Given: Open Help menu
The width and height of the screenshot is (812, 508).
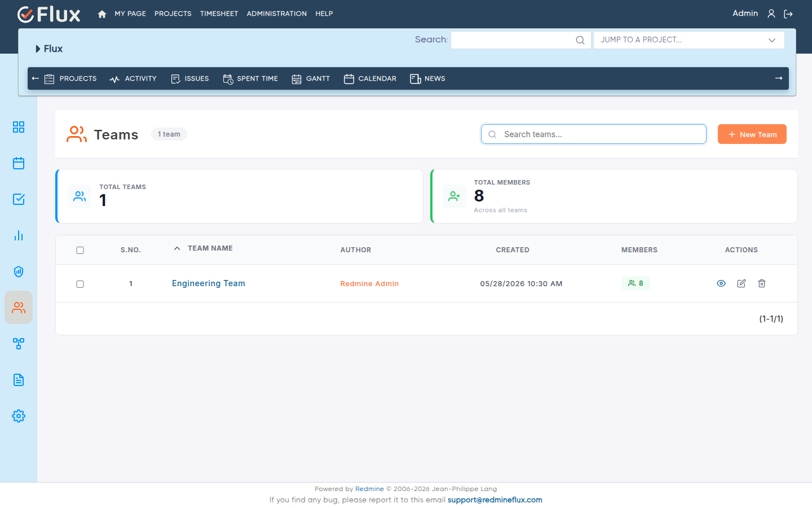Looking at the screenshot, I should coord(324,14).
